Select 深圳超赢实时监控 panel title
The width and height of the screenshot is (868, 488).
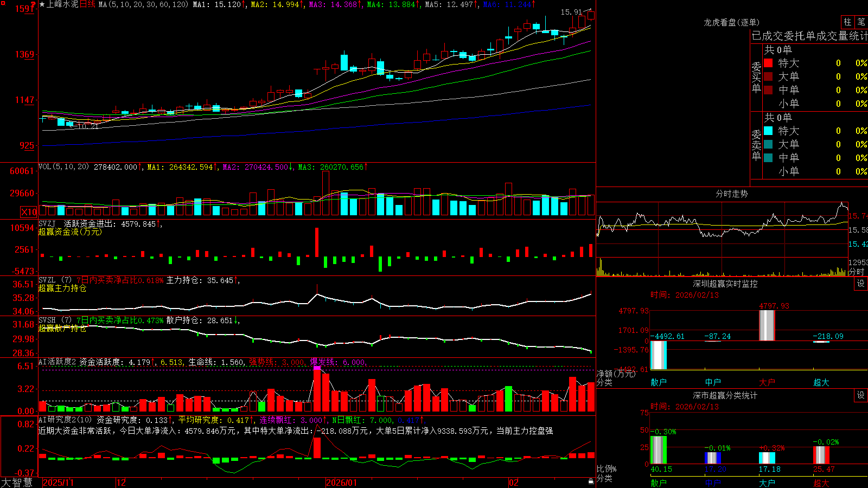coord(725,284)
